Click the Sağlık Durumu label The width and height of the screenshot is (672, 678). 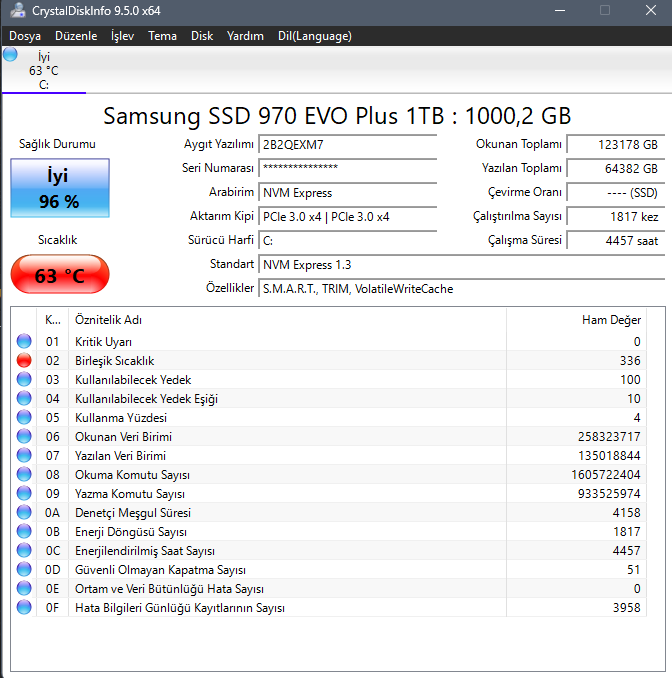(57, 144)
